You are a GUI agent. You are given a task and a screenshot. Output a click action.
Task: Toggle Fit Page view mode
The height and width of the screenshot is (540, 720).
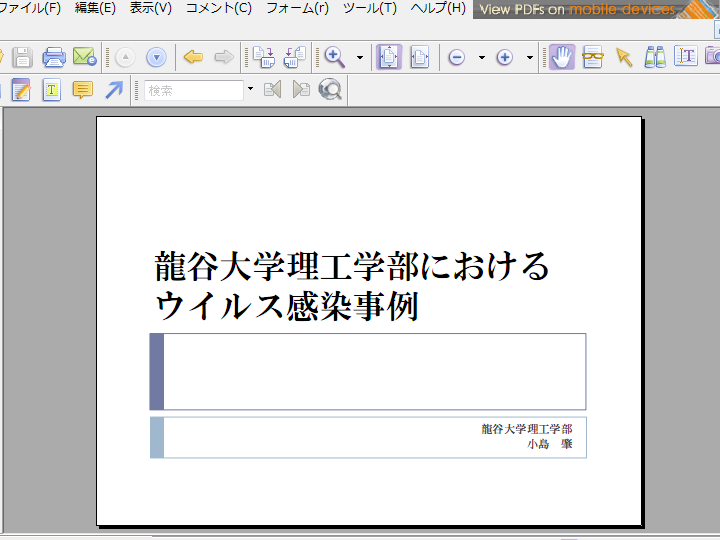[388, 57]
